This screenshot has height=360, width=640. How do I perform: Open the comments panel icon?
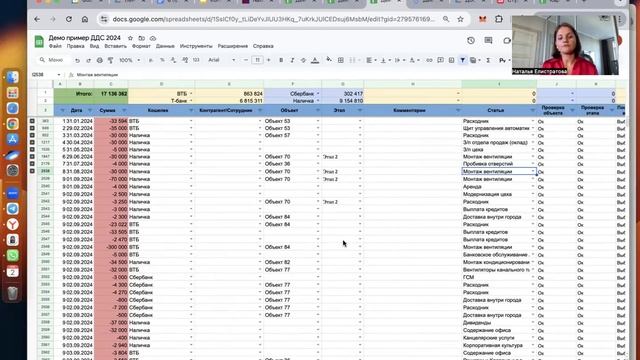(488, 40)
